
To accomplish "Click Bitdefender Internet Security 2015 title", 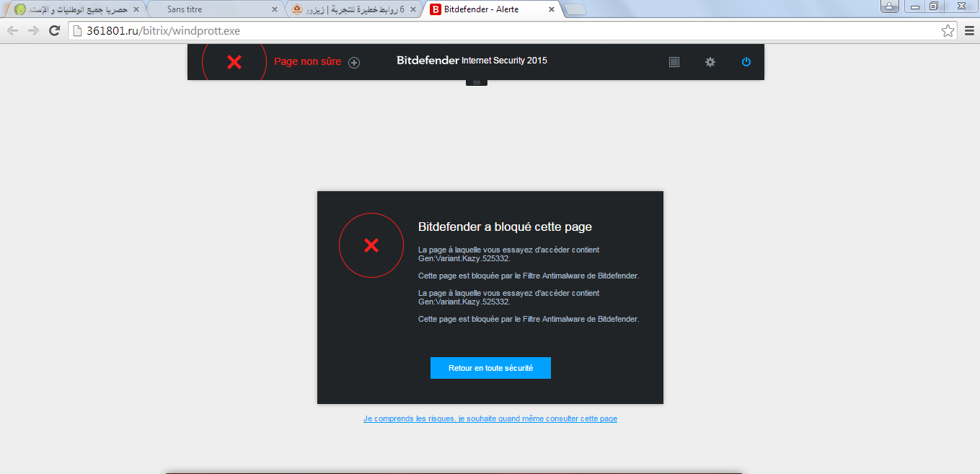I will coord(472,61).
